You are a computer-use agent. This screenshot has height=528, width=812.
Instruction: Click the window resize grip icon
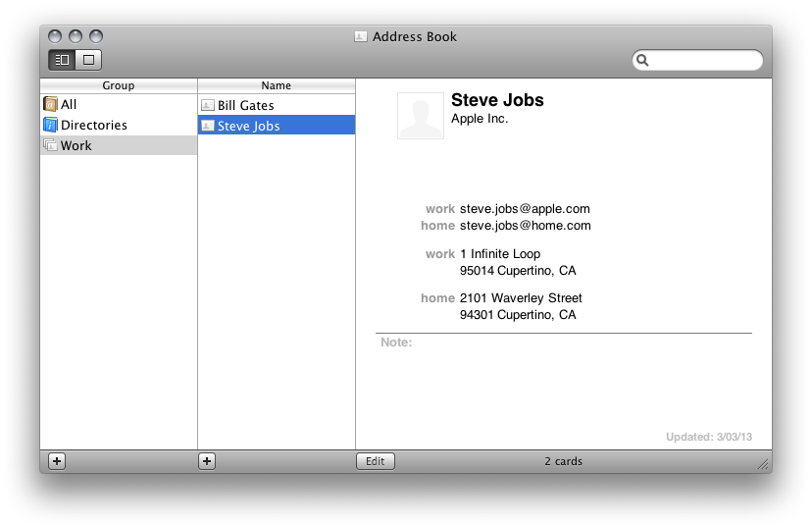click(x=763, y=464)
